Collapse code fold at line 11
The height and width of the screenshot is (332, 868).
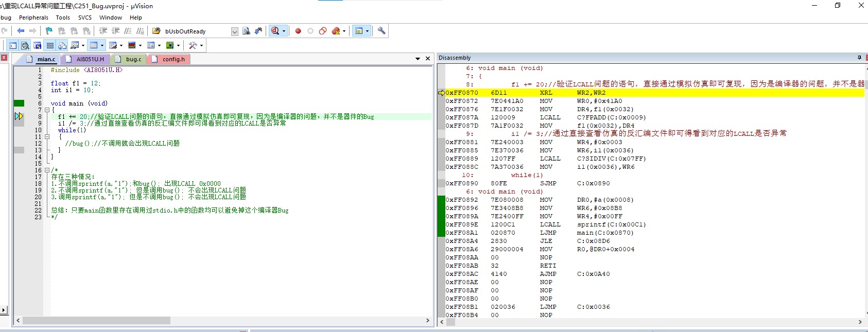47,137
